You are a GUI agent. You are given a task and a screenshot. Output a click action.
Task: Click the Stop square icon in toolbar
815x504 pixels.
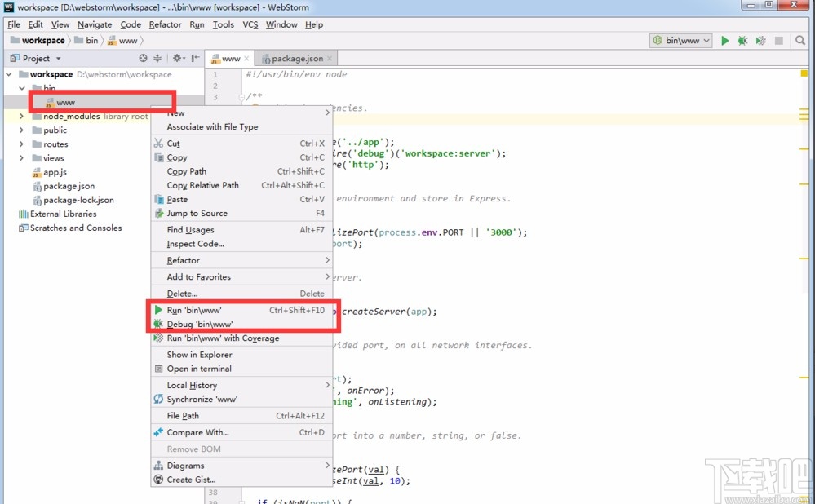(778, 41)
